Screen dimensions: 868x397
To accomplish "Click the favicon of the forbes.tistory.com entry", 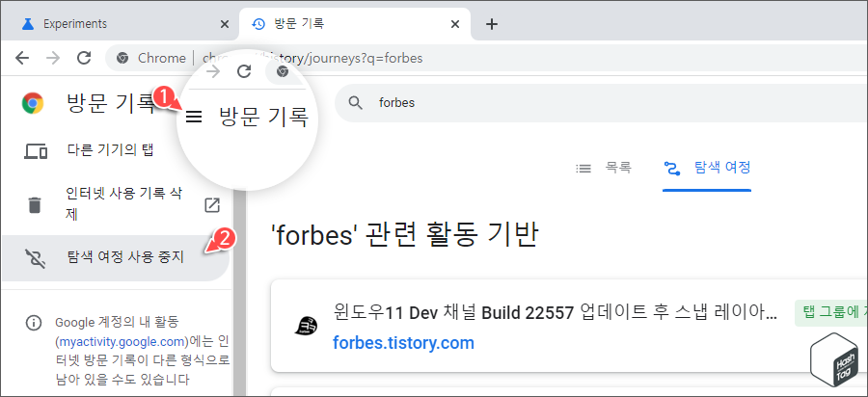I will 306,328.
